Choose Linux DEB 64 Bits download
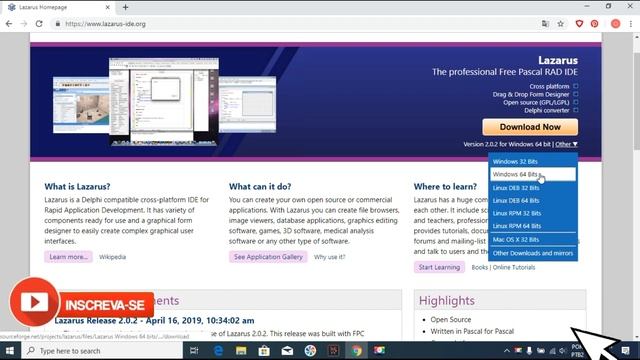This screenshot has width=640, height=360. [533, 200]
